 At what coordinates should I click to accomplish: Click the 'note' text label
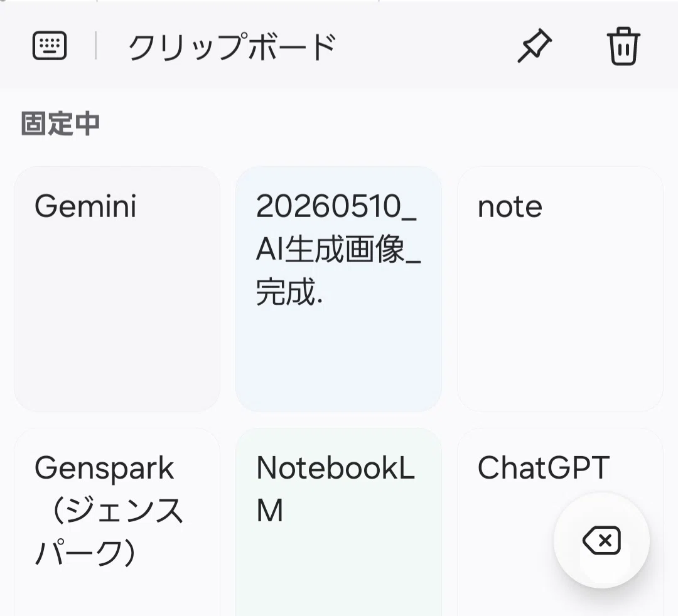510,208
